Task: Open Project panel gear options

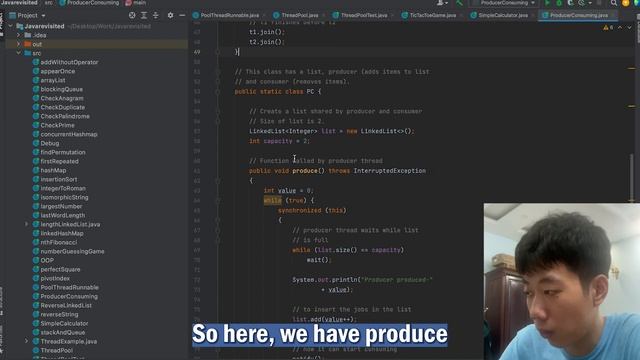Action: pyautogui.click(x=170, y=16)
